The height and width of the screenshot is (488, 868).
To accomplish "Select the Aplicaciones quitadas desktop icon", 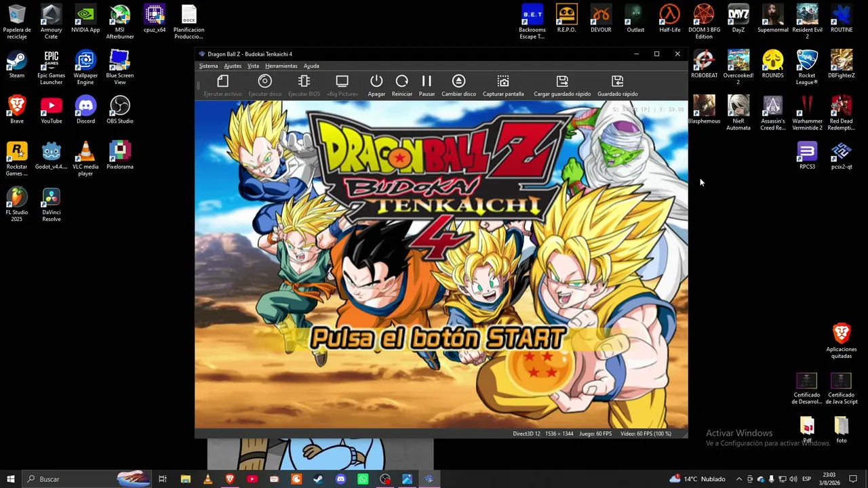I will tap(842, 341).
